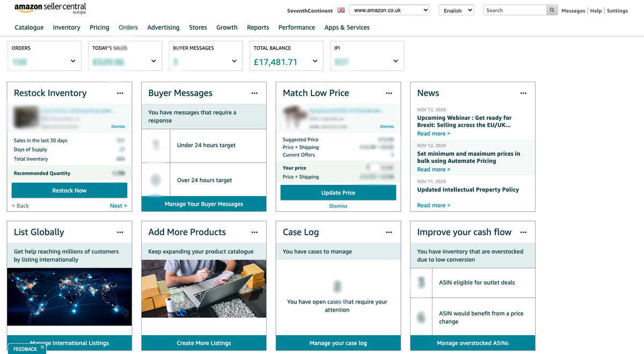Click Manage Your Buyer Messages button

[204, 204]
